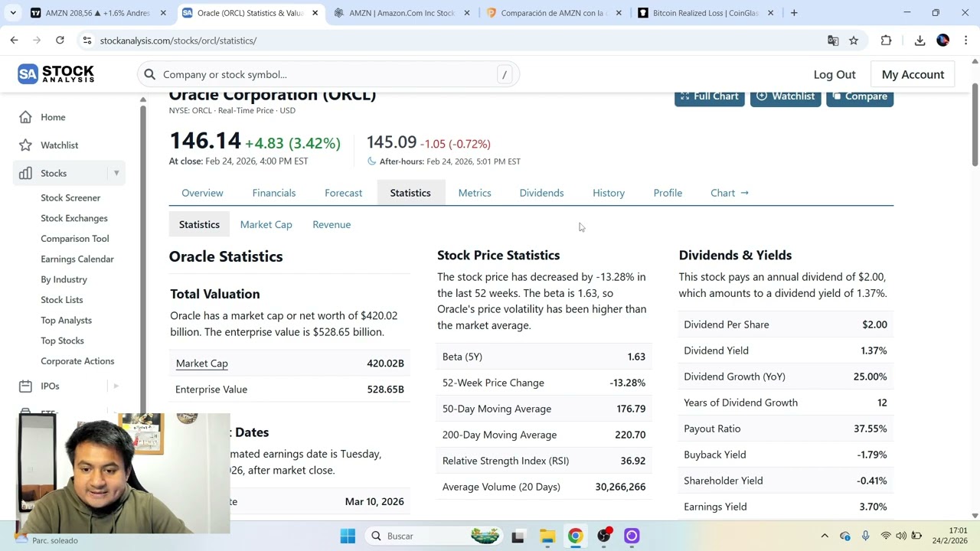Click the Stock Analysis logo

56,73
